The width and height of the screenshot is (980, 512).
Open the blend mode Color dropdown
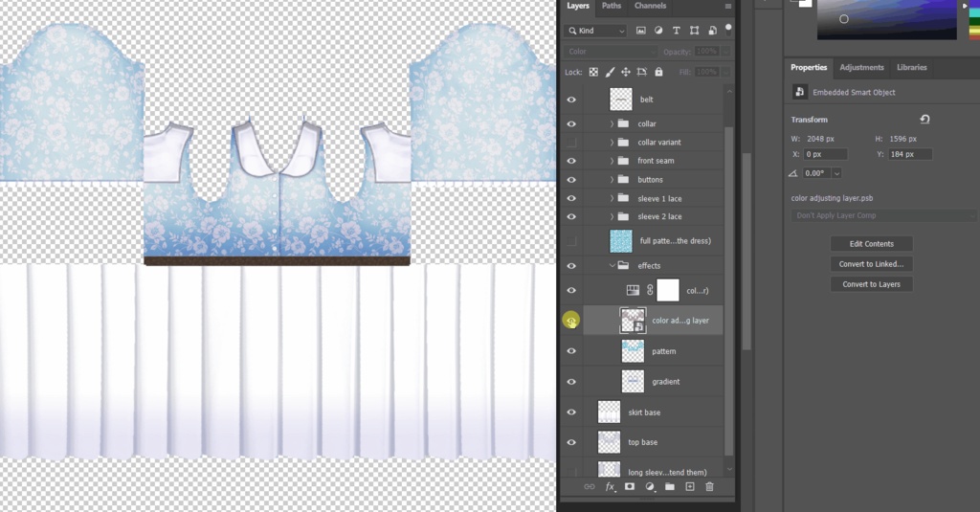point(611,52)
